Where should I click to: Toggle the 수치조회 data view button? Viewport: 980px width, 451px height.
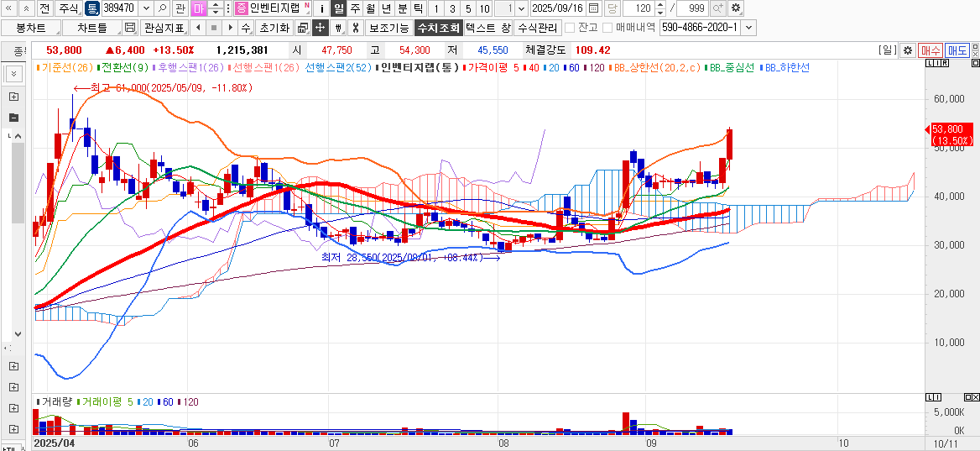point(438,28)
